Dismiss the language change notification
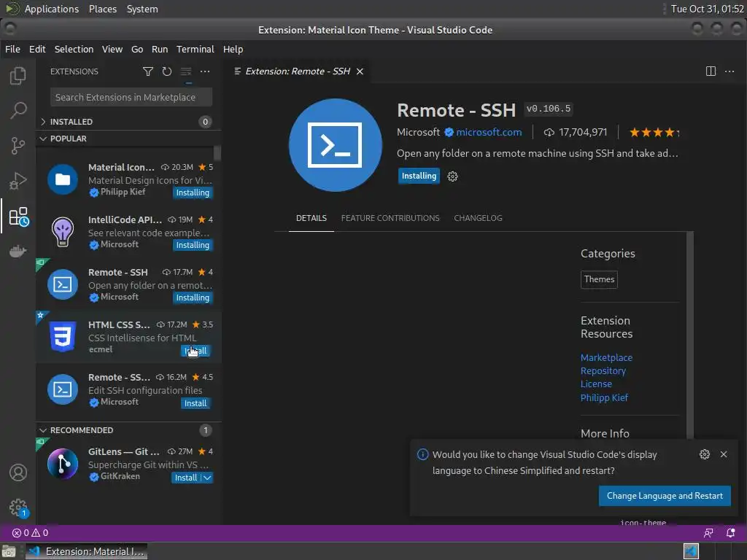747x560 pixels. pos(724,454)
